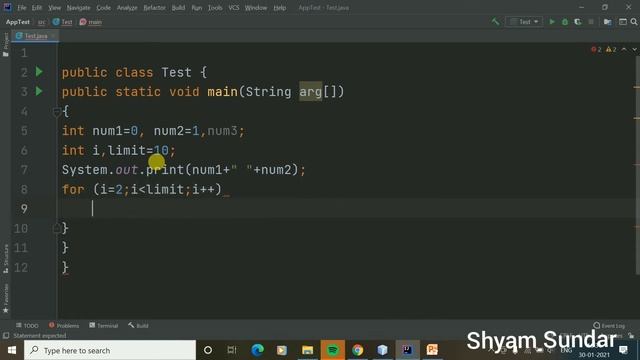Click the IntelliJ logo in title bar
Viewport: 640px width, 360px height.
tap(7, 7)
